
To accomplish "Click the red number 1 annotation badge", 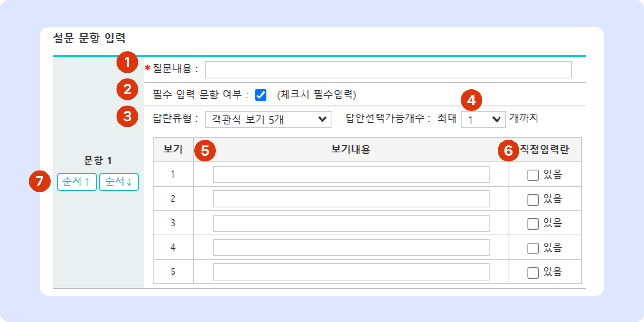I will pos(127,62).
